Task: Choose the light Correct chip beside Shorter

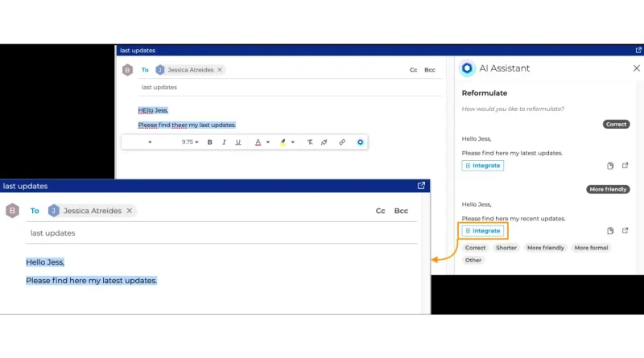Action: pos(475,248)
